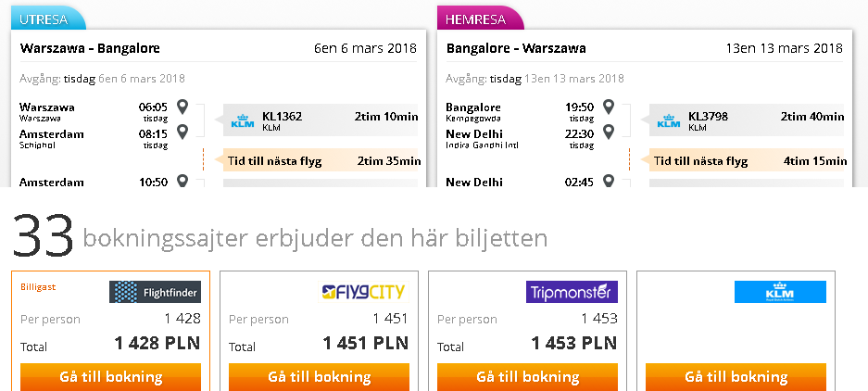Viewport: 868px width, 391px height.
Task: Switch to the HEMRESA tab
Action: coord(480,19)
